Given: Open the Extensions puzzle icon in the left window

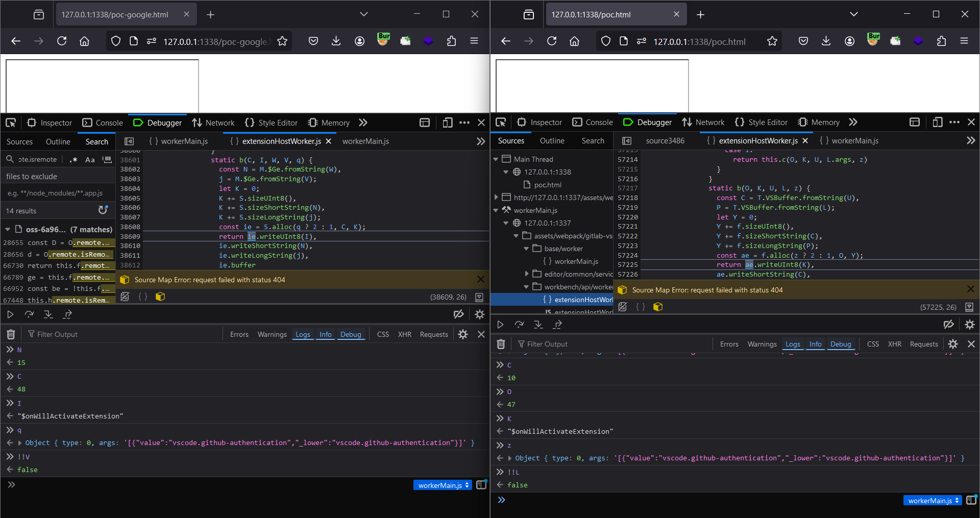Looking at the screenshot, I should (x=451, y=41).
